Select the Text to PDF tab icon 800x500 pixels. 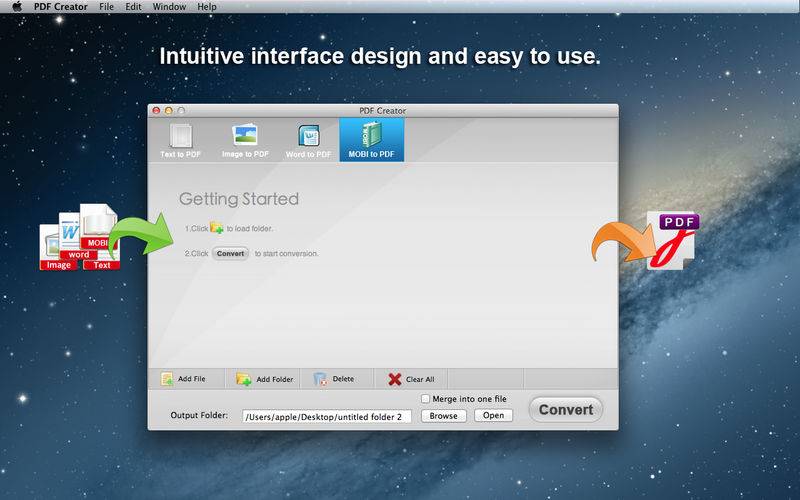181,136
